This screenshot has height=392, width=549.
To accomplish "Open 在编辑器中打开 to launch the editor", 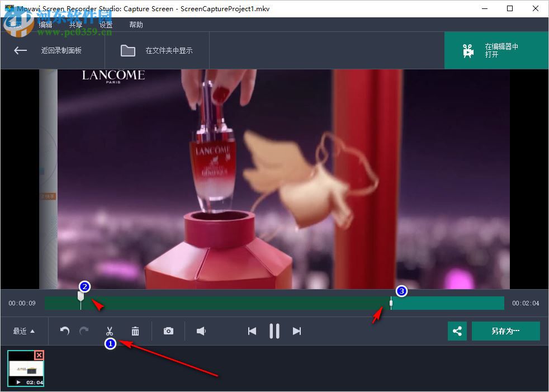I will click(496, 50).
